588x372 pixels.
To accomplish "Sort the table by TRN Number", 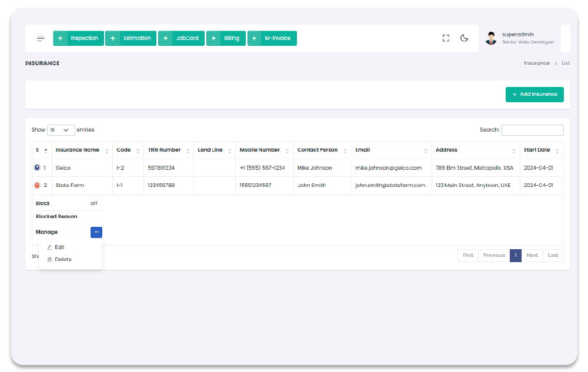I will click(x=187, y=150).
